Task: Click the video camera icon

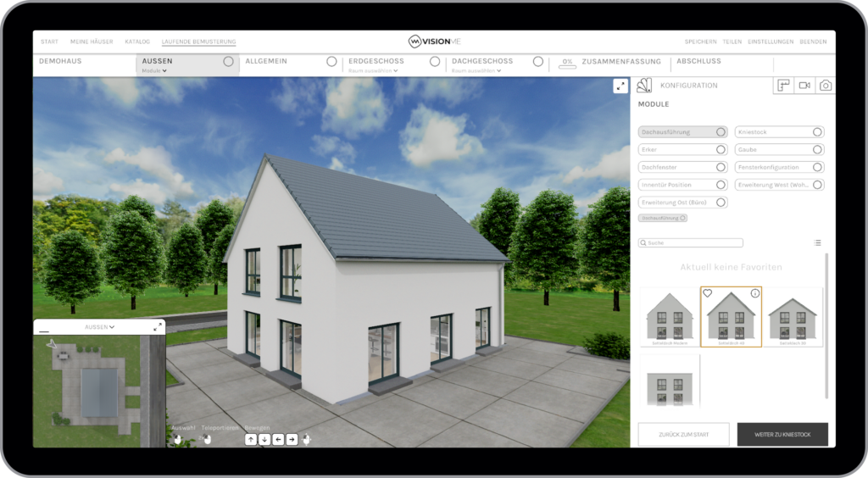Action: click(804, 86)
